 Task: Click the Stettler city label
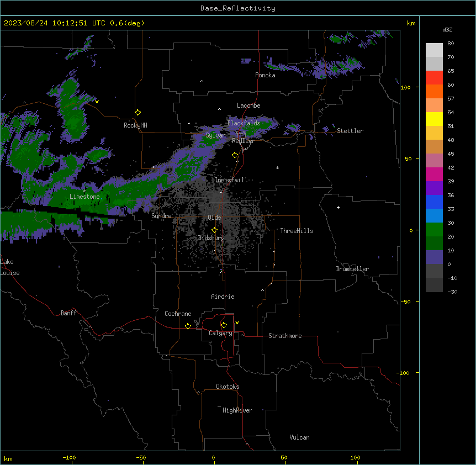point(350,131)
